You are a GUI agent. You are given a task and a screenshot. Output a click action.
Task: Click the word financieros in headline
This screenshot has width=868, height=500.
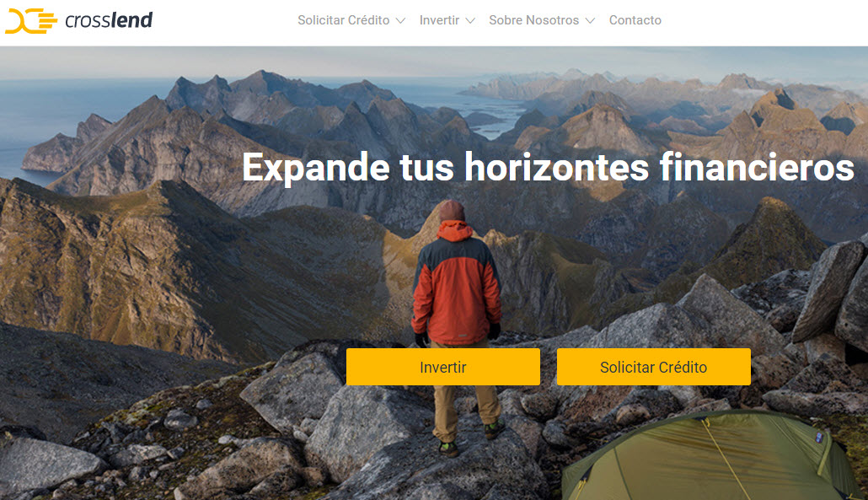[x=757, y=167]
